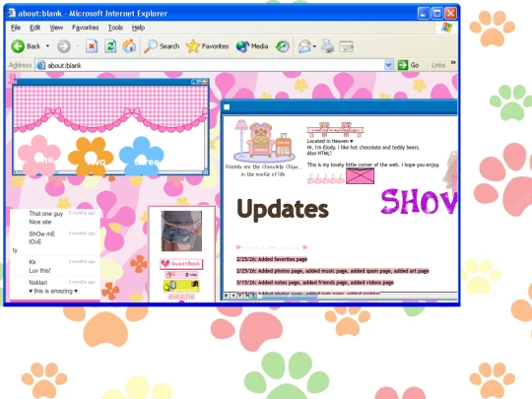Open the pink GuestBook button
Screen dimensions: 532x399
click(181, 264)
